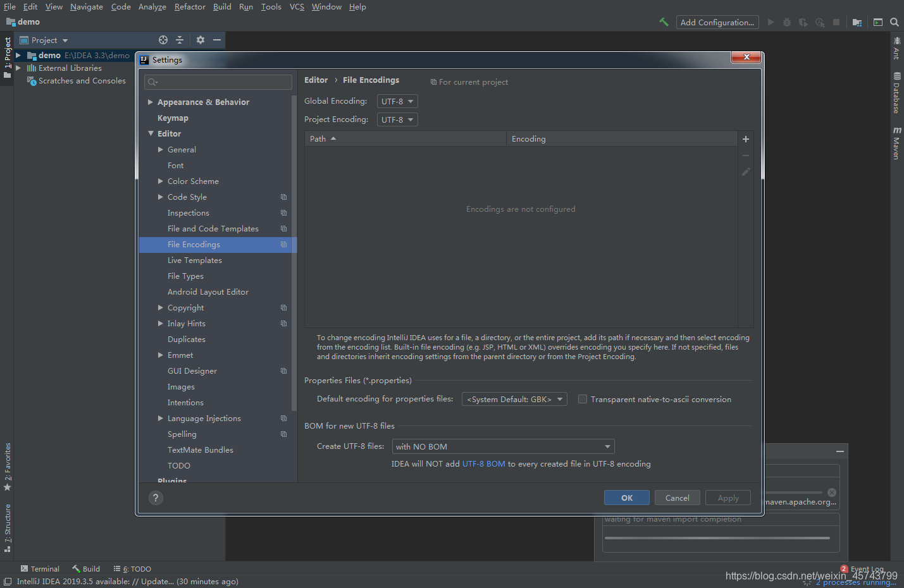The width and height of the screenshot is (904, 588).
Task: Open the Ant tool window
Action: pyautogui.click(x=896, y=48)
